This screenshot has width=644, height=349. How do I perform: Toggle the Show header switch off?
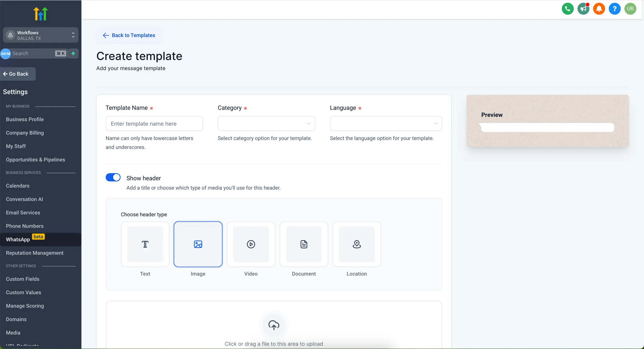pos(113,177)
